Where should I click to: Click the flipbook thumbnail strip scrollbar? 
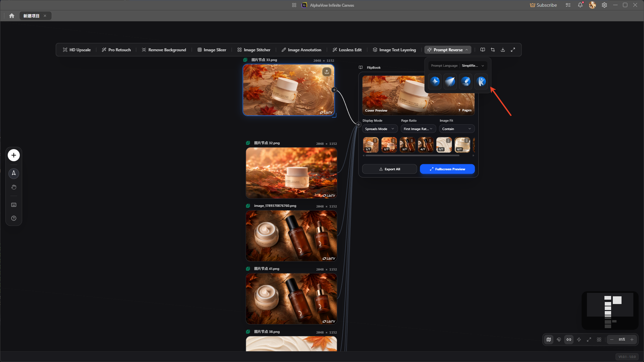pos(413,156)
